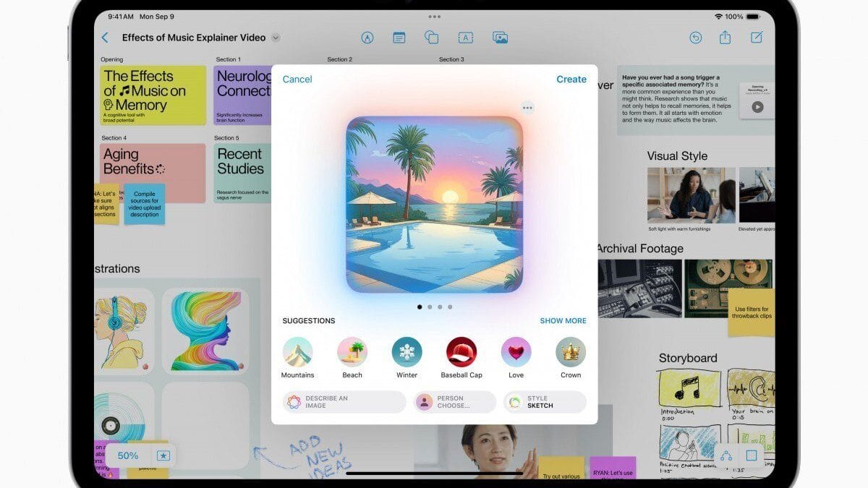Cancel the Image Playground dialog
This screenshot has height=488, width=868.
tap(297, 79)
